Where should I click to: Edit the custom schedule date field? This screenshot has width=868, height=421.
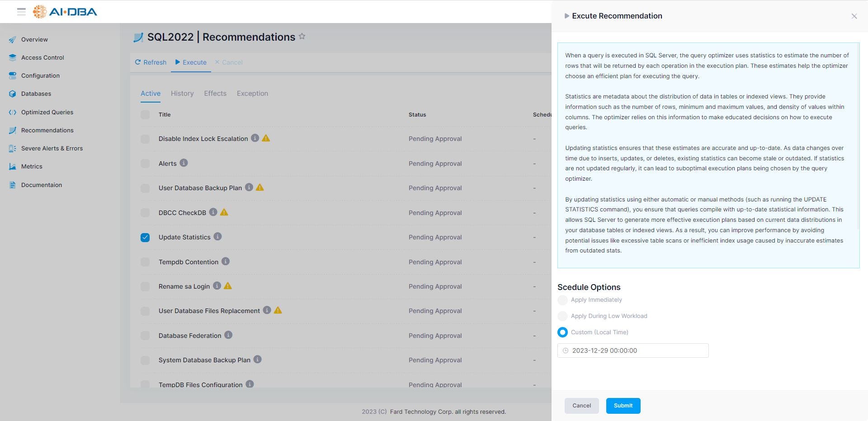click(x=633, y=350)
